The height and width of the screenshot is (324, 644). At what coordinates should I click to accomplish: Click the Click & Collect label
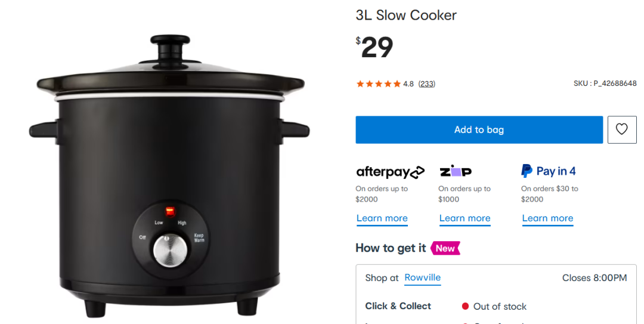point(398,306)
